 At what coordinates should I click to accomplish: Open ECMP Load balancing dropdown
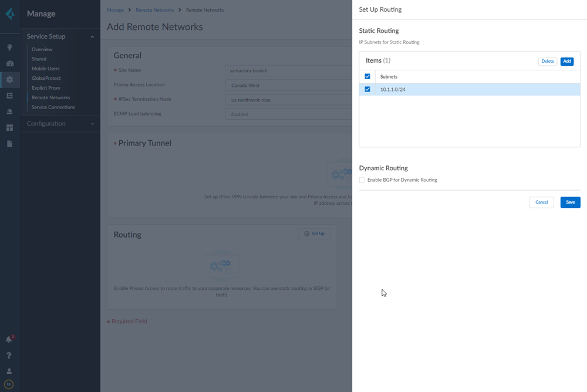[288, 114]
